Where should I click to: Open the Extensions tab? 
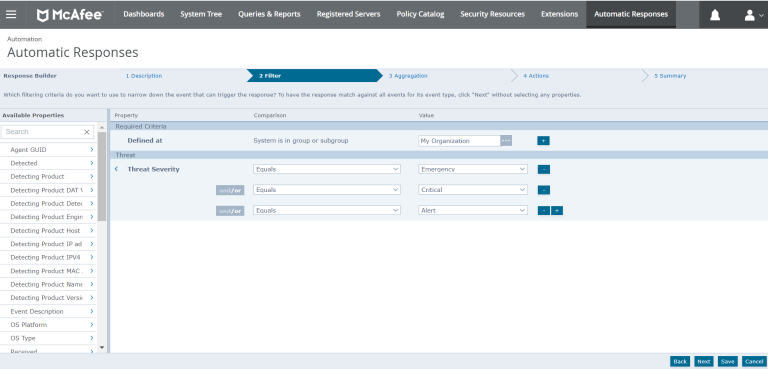coord(559,14)
